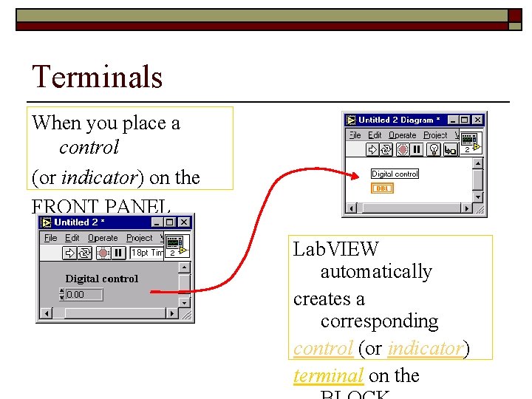Click the yellow 'terminal' underlined word
The width and height of the screenshot is (532, 399).
pos(328,376)
